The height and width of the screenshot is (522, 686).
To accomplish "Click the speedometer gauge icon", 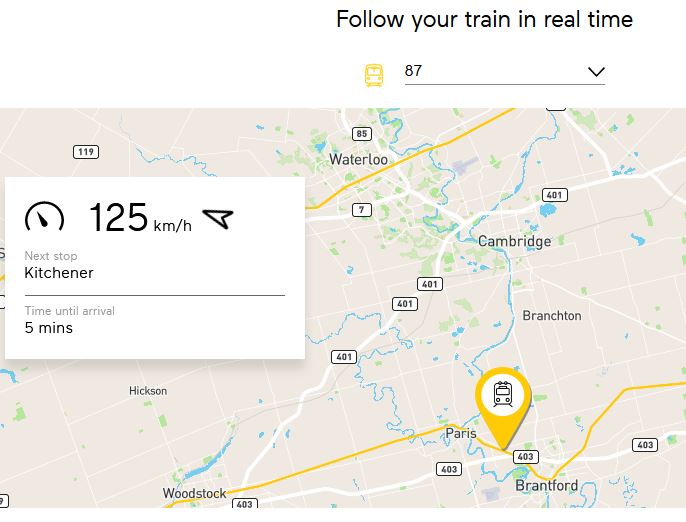I will coord(45,217).
